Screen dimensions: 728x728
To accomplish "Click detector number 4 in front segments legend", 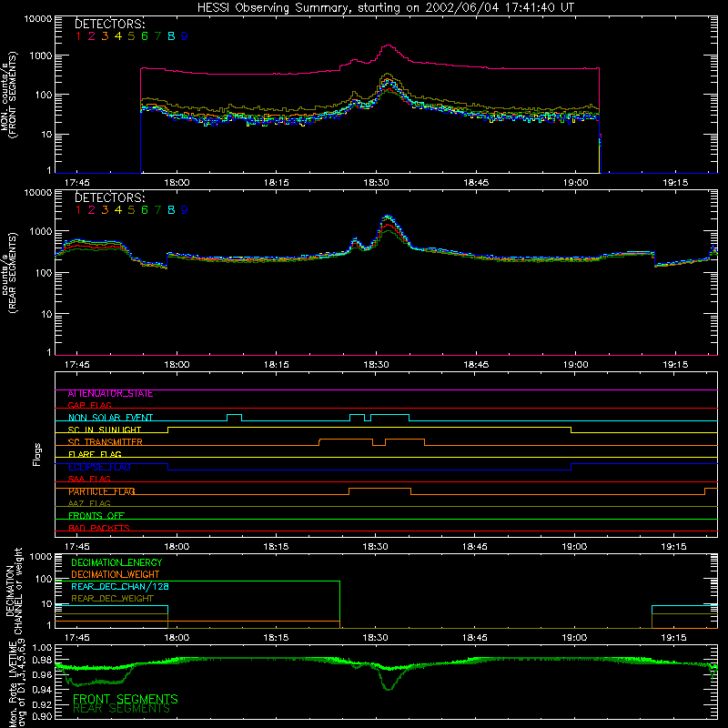I will (118, 36).
